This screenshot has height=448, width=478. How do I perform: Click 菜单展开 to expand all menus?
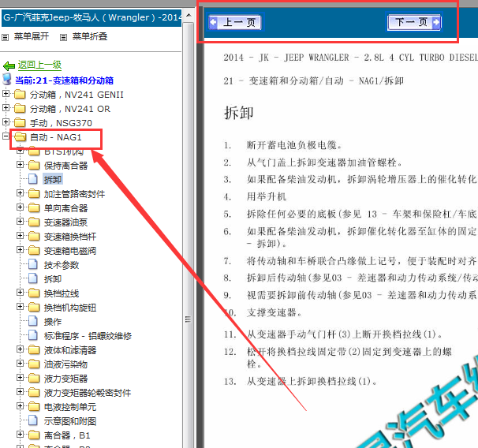(x=32, y=36)
